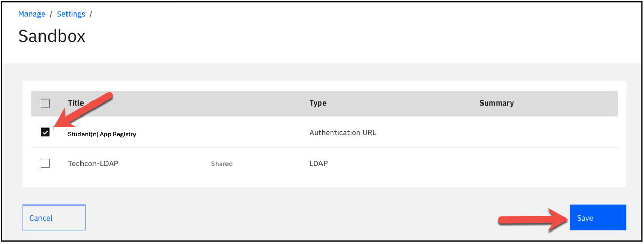Click the Shared label beside Techcon-LDAP

222,164
